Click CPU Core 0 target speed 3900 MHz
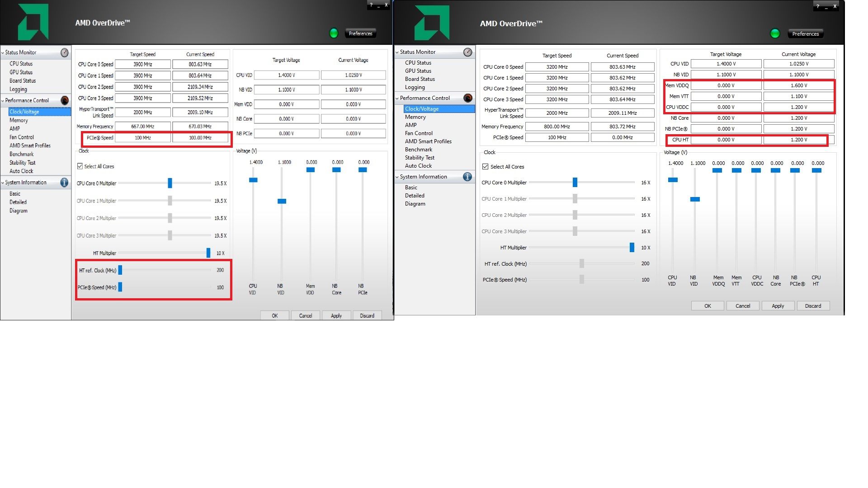Screen dimensions: 868x488 click(143, 64)
